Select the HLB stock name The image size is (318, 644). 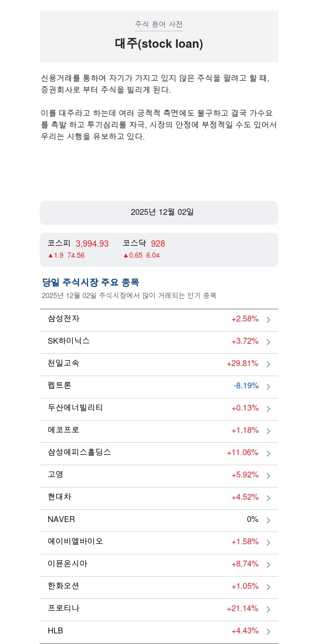[55, 631]
